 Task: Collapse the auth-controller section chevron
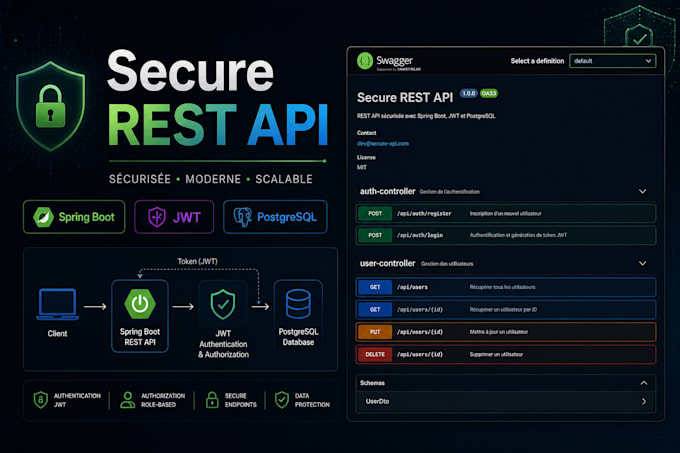pyautogui.click(x=643, y=191)
